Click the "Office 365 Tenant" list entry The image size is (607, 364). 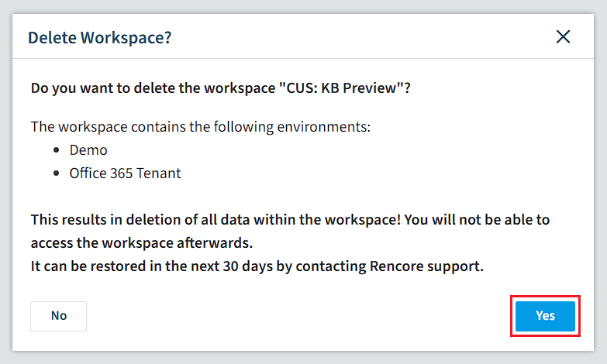(x=125, y=173)
